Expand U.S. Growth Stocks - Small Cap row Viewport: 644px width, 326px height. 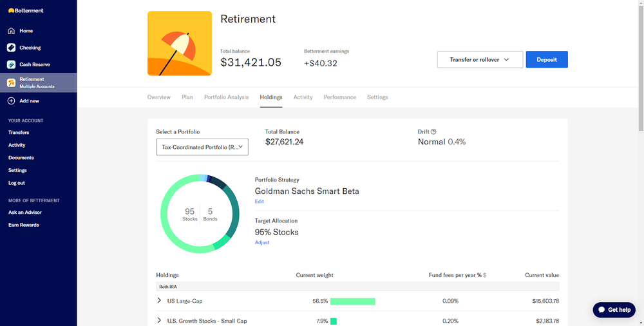click(x=159, y=320)
